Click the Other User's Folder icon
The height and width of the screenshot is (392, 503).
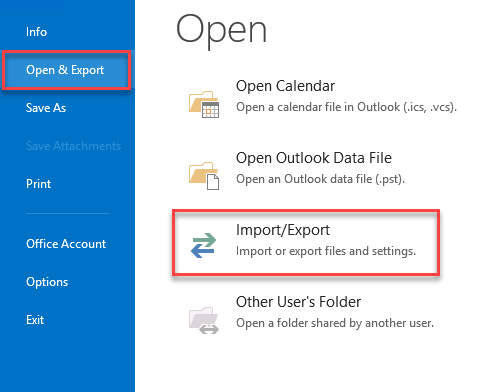(204, 320)
